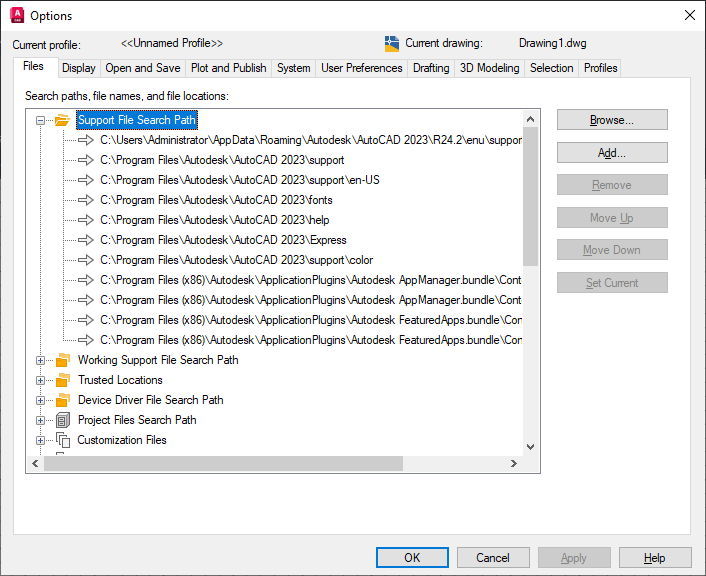Switch to the Drafting tab

pyautogui.click(x=431, y=68)
